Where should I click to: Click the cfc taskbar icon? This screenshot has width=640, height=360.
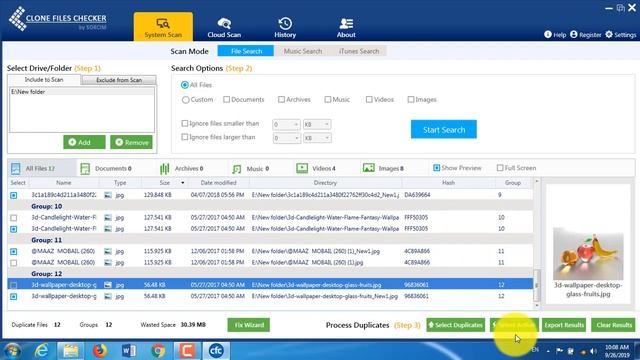coord(216,351)
